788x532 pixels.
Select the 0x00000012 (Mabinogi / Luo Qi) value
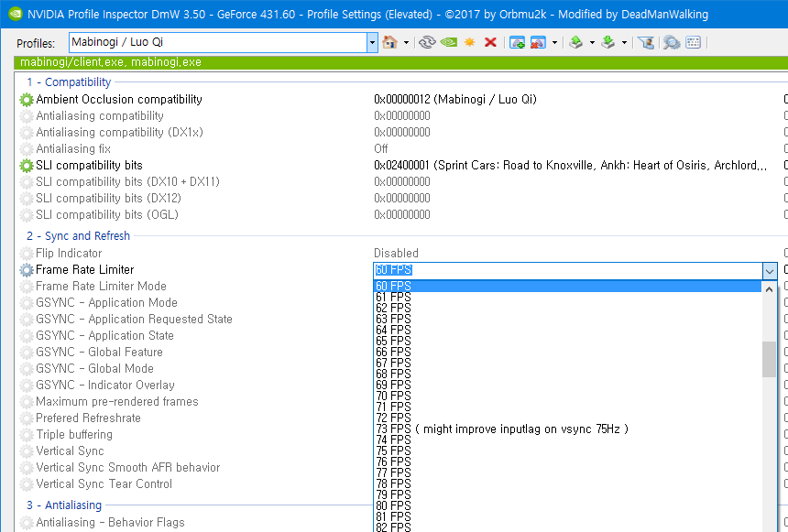click(x=455, y=100)
